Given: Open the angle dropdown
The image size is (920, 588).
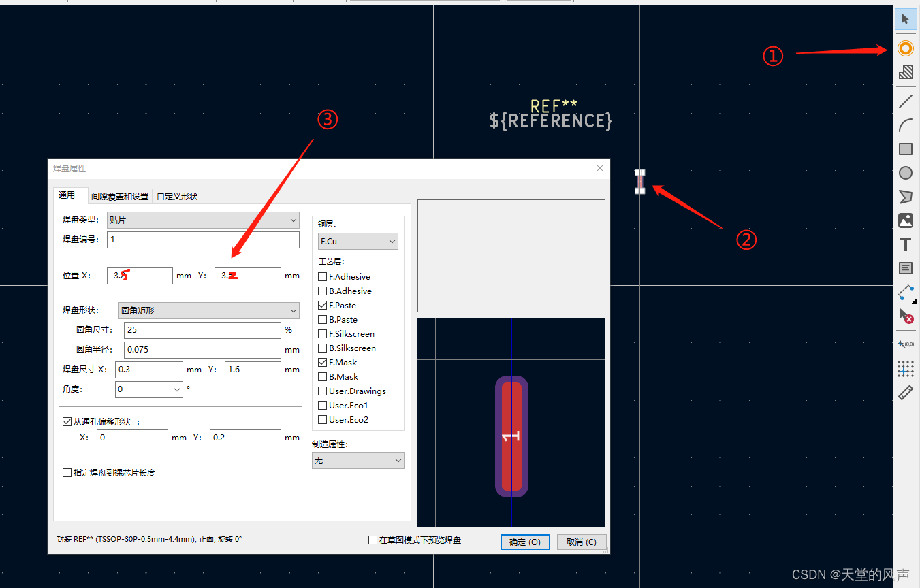Looking at the screenshot, I should (149, 389).
